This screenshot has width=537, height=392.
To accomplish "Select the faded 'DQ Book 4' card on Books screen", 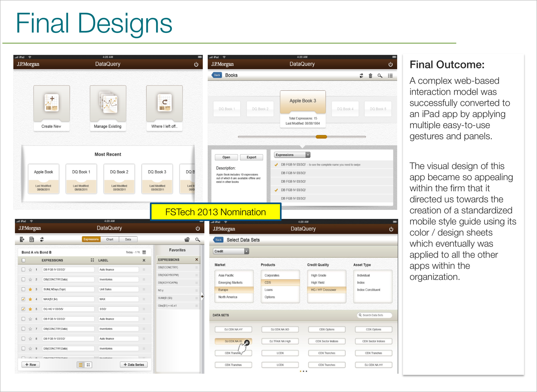I will pos(345,109).
